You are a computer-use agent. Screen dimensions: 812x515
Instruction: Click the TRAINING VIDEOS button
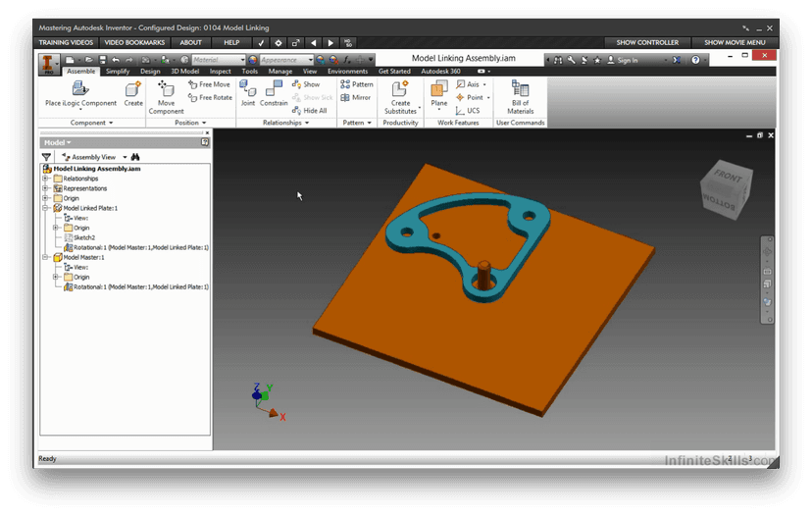66,42
